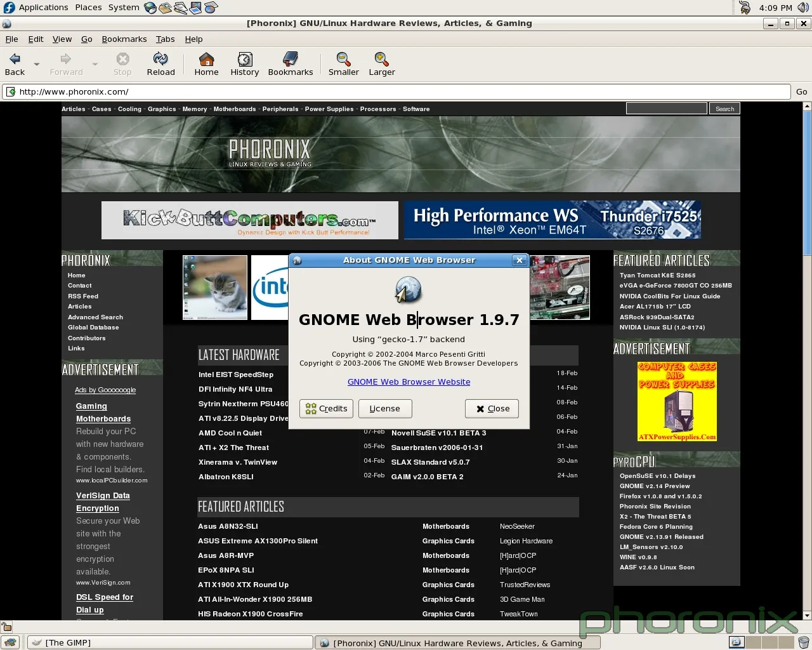Open the Forward history dropdown arrow
Viewport: 812px width, 650px height.
click(x=95, y=64)
